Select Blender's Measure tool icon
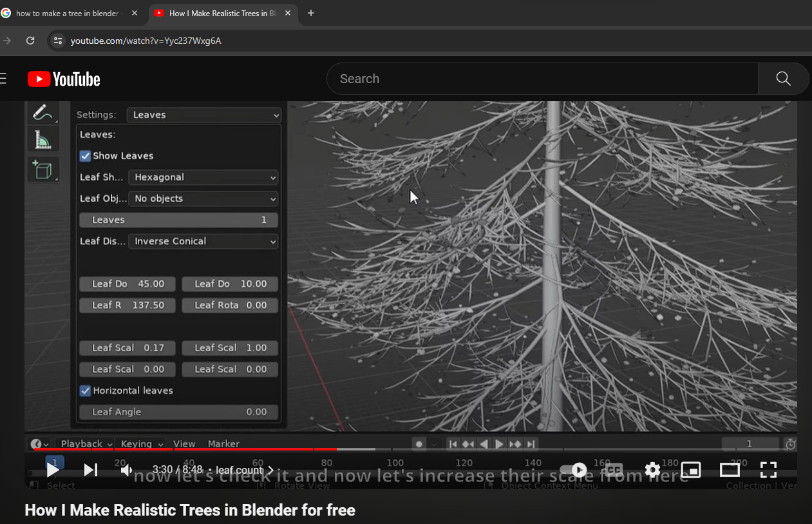 [42, 139]
